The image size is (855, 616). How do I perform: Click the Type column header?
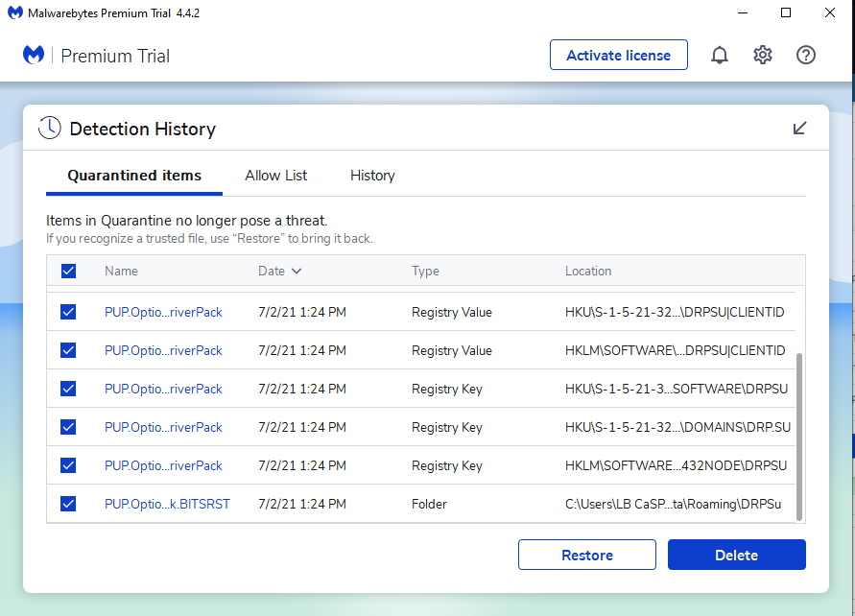point(425,271)
